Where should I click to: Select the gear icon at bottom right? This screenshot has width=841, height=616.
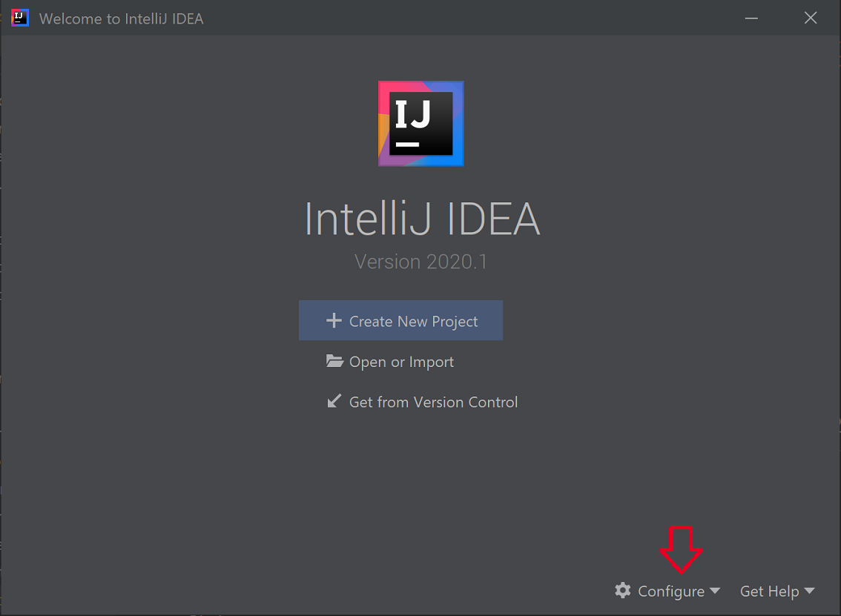[622, 591]
